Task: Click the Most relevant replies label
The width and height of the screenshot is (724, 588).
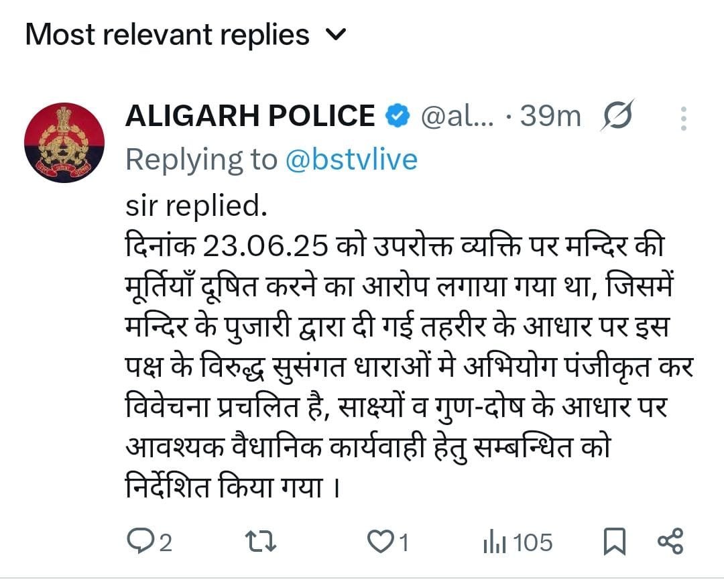Action: click(x=168, y=35)
